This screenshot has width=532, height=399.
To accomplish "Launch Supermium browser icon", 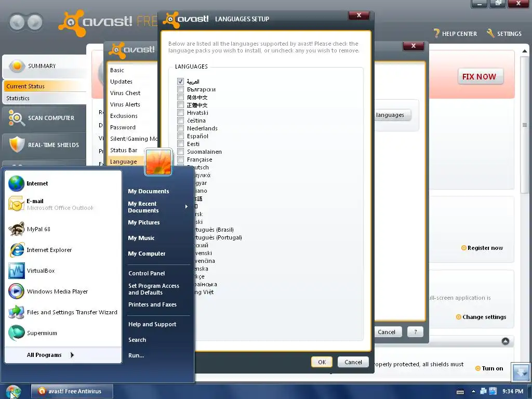I will [x=16, y=333].
